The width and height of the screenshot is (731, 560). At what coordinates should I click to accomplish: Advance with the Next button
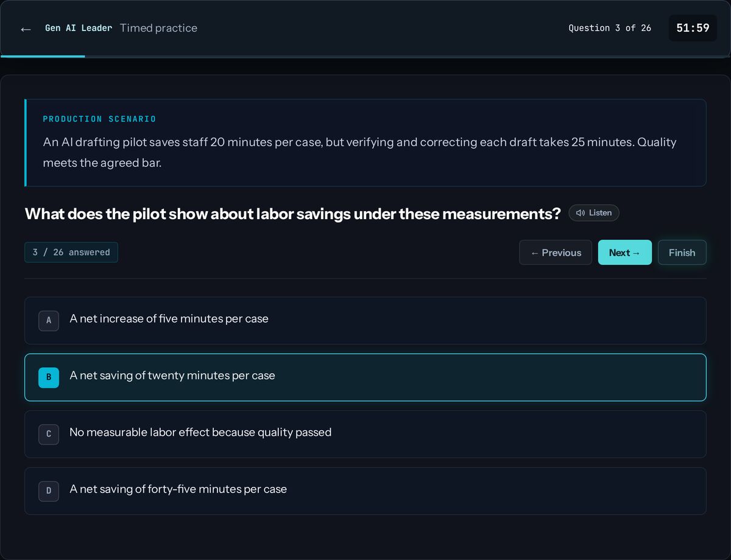click(x=625, y=253)
